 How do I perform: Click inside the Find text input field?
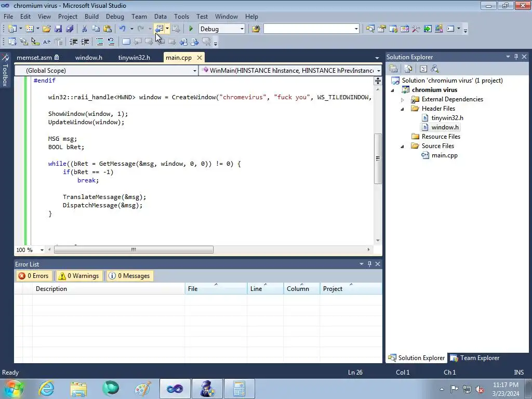309,29
